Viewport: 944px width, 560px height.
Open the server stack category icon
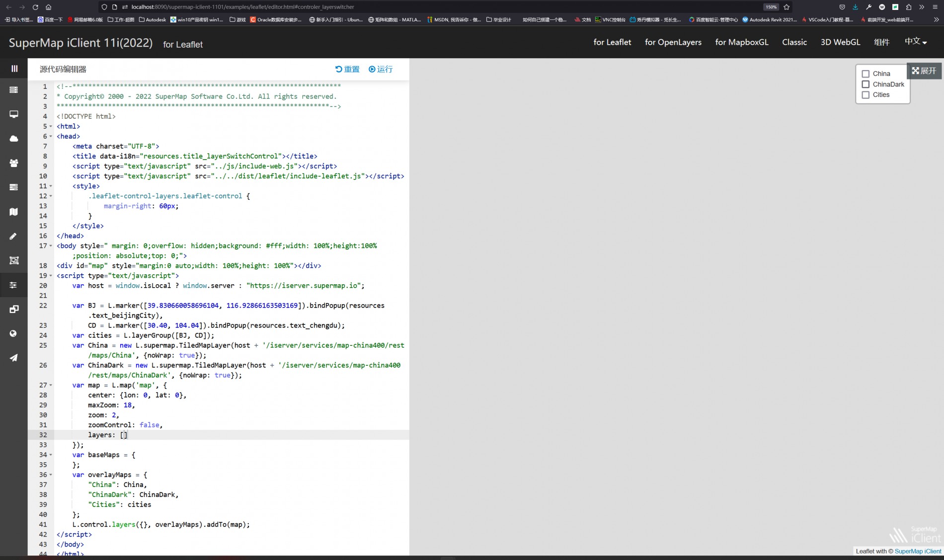[14, 90]
